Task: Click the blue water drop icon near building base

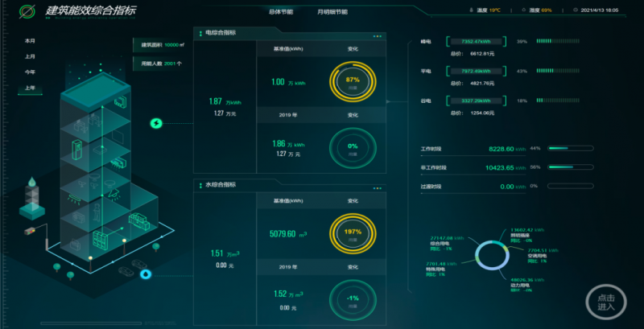Action: [x=147, y=274]
